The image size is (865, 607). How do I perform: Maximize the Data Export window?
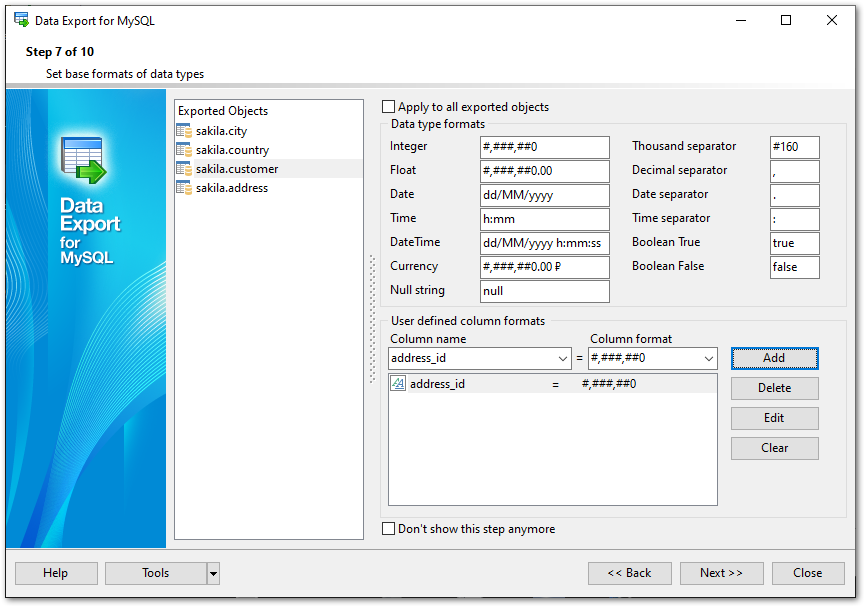[x=786, y=20]
